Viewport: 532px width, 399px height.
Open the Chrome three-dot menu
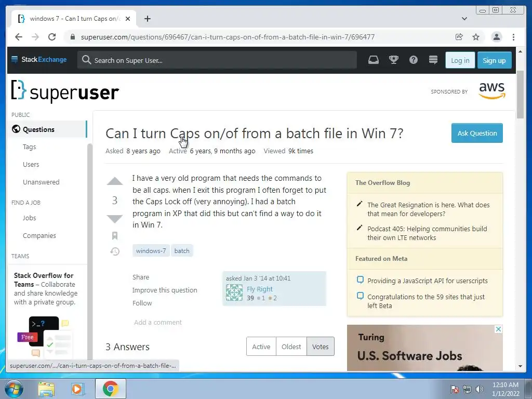[513, 37]
